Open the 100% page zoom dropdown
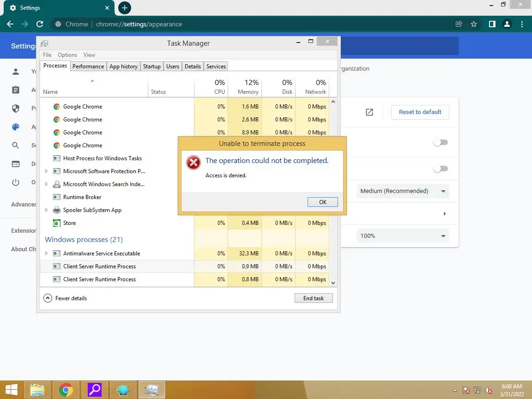The height and width of the screenshot is (399, 532). click(x=403, y=236)
